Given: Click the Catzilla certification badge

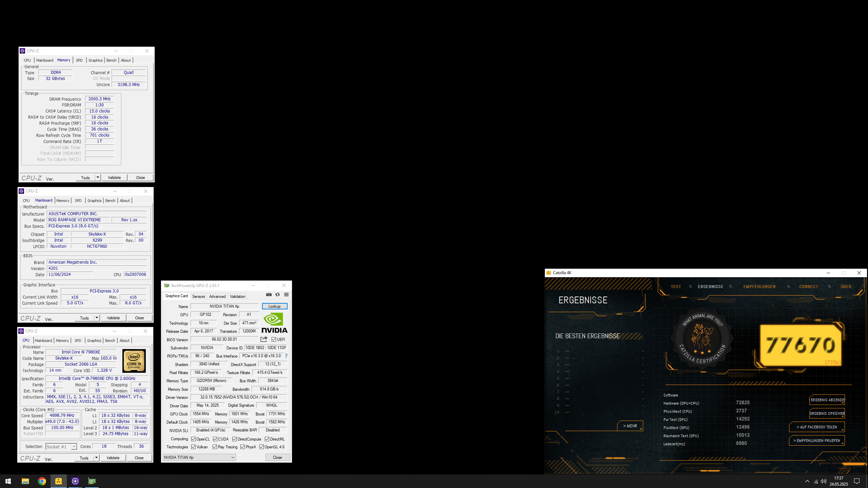Looking at the screenshot, I should click(x=702, y=338).
